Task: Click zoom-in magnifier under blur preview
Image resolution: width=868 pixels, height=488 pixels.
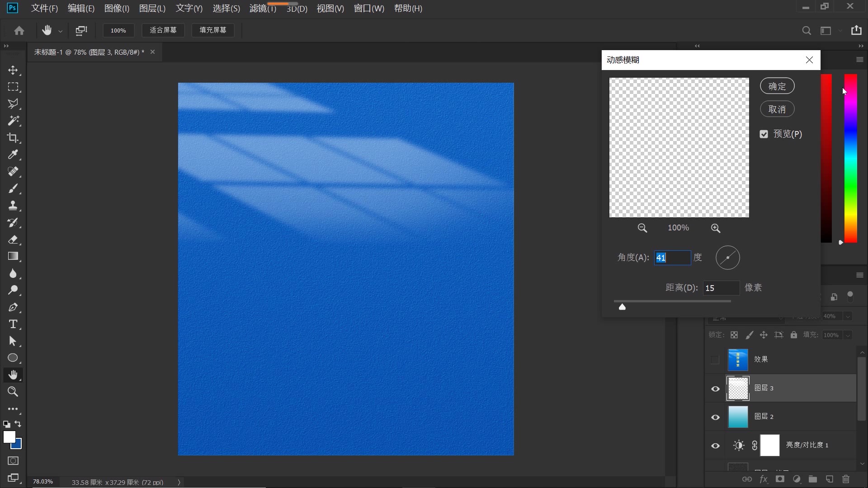Action: [715, 228]
